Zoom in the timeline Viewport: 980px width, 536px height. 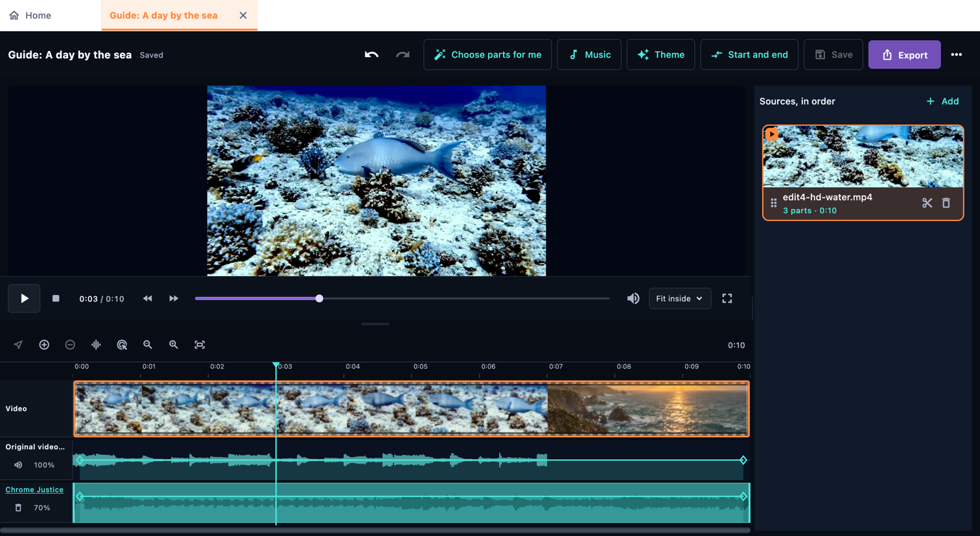point(174,345)
